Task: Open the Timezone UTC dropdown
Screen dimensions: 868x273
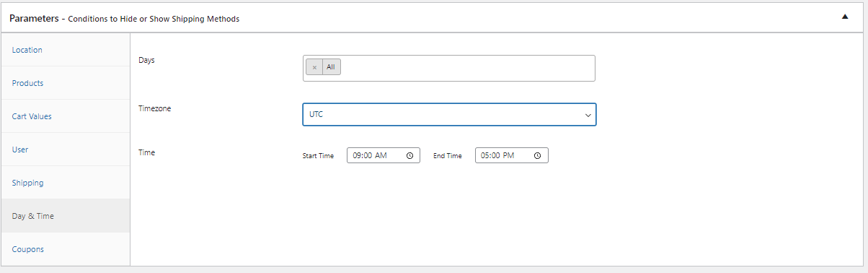Action: click(449, 115)
